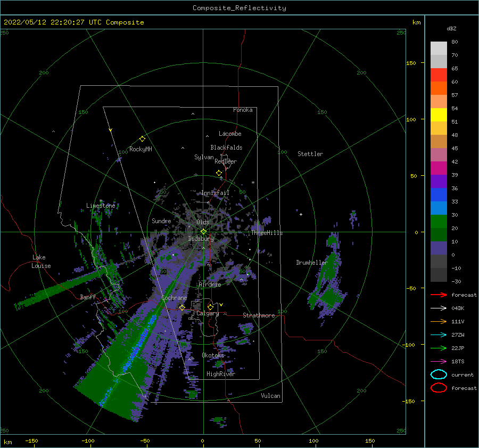Click the Didsbury label
This screenshot has height=448, width=479.
201,239
